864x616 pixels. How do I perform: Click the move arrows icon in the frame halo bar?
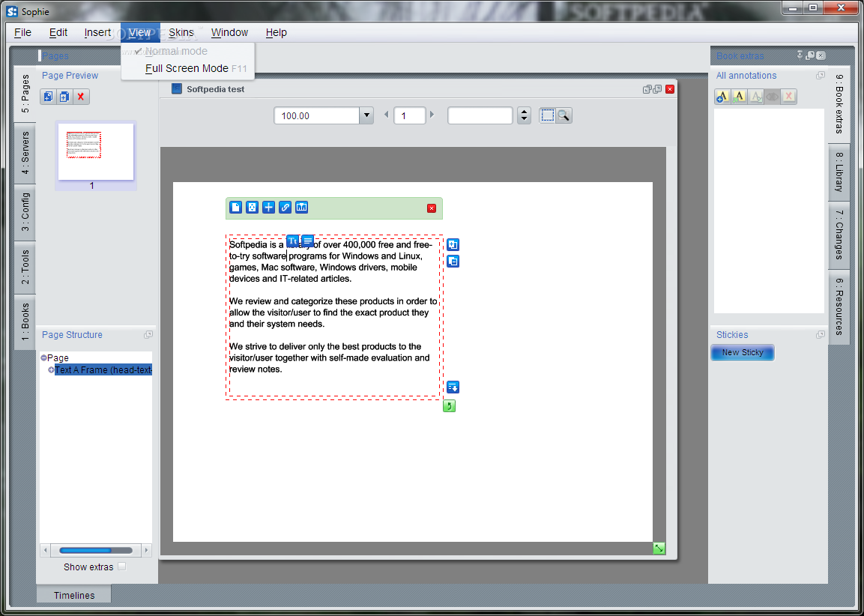(252, 207)
